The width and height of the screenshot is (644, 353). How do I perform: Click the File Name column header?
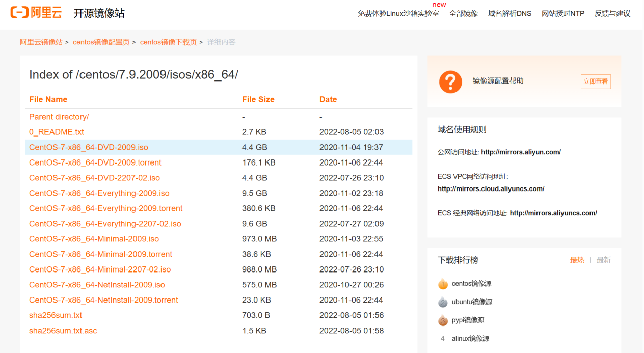coord(48,99)
